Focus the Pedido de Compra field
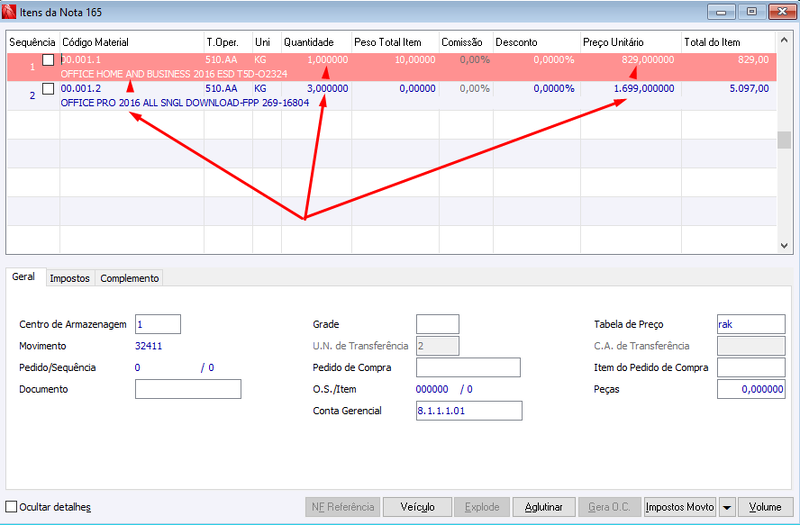Screen dimensions: 800x525 click(468, 367)
